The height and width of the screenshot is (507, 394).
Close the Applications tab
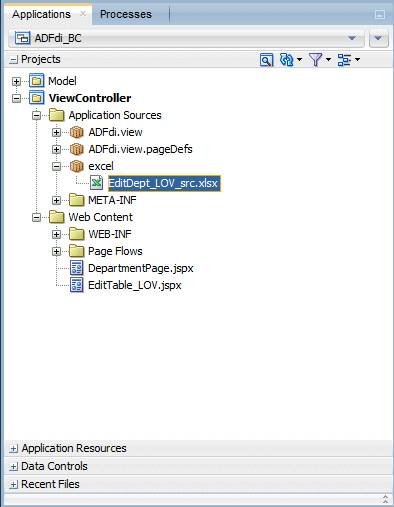coord(83,14)
